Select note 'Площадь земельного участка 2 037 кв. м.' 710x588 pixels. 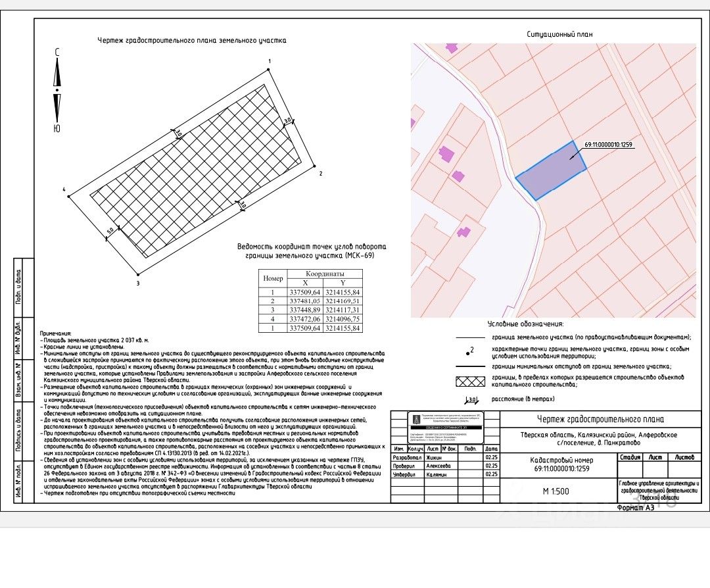[95, 340]
